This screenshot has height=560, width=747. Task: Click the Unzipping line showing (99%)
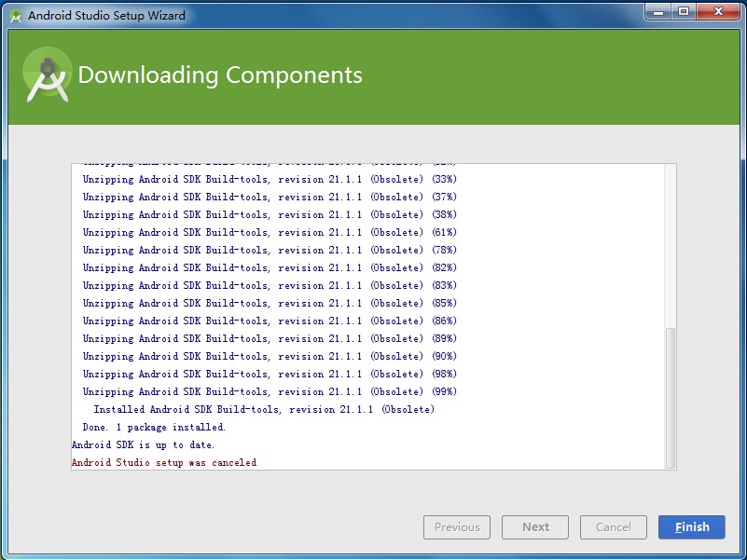(x=270, y=391)
